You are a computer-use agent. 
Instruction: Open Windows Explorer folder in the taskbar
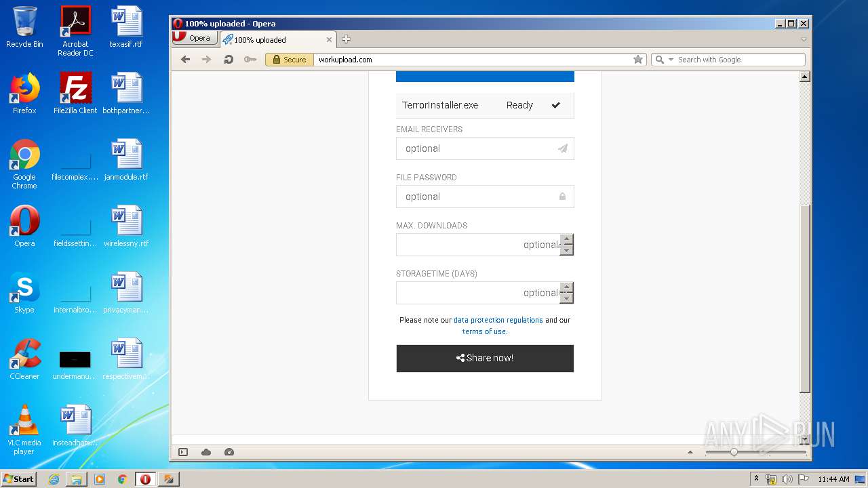pos(77,479)
